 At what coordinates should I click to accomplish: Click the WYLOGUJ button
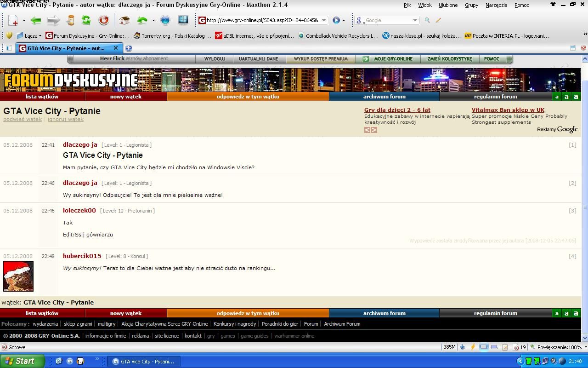pos(215,59)
